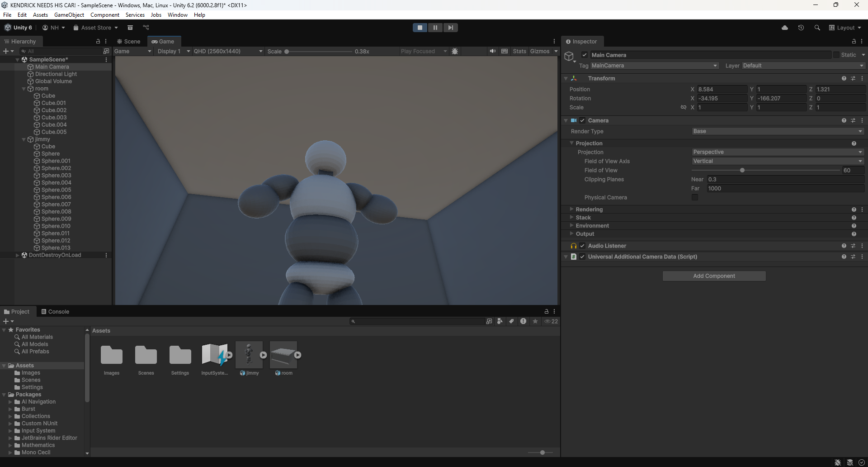868x467 pixels.
Task: Open the version control branch icon
Action: coord(146,28)
